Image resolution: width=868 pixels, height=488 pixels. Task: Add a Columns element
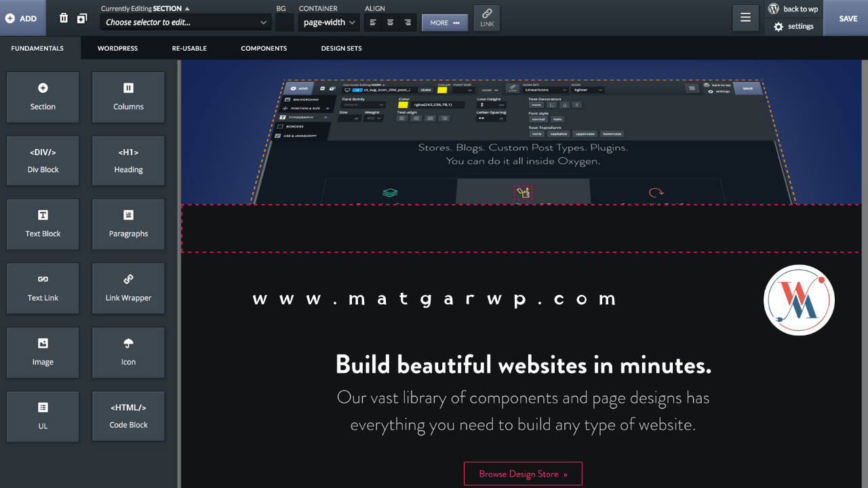128,97
